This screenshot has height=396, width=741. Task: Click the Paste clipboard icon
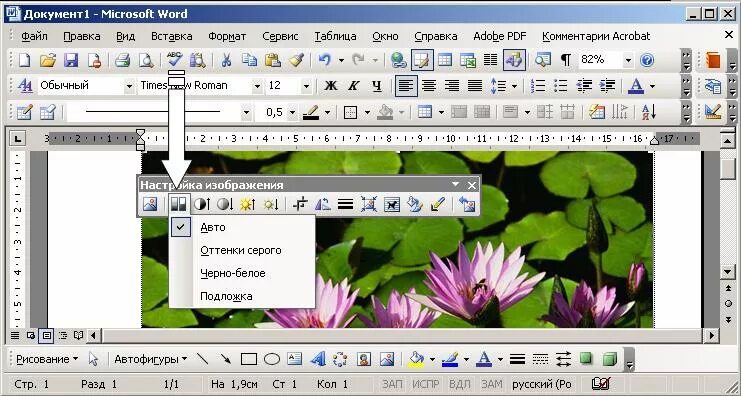click(273, 60)
